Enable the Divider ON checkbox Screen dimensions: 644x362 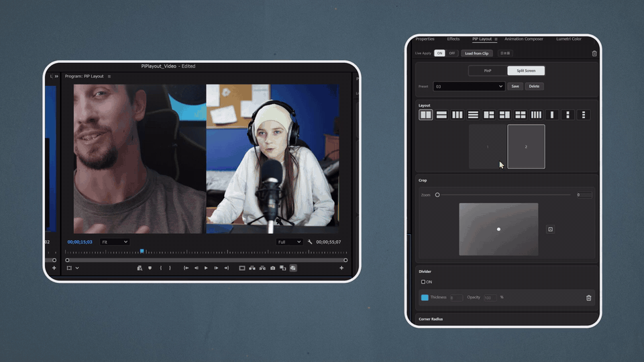[423, 282]
